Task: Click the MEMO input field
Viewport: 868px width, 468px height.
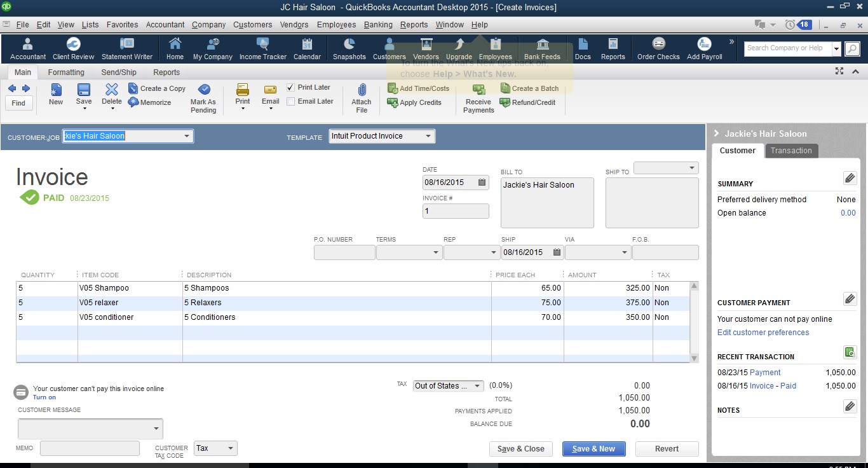Action: (x=90, y=448)
